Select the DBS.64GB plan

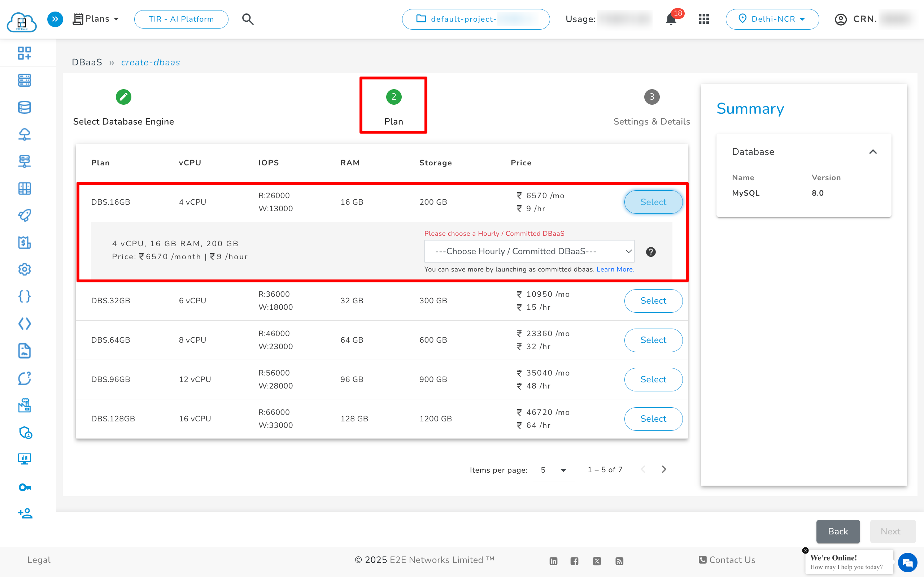coord(653,340)
